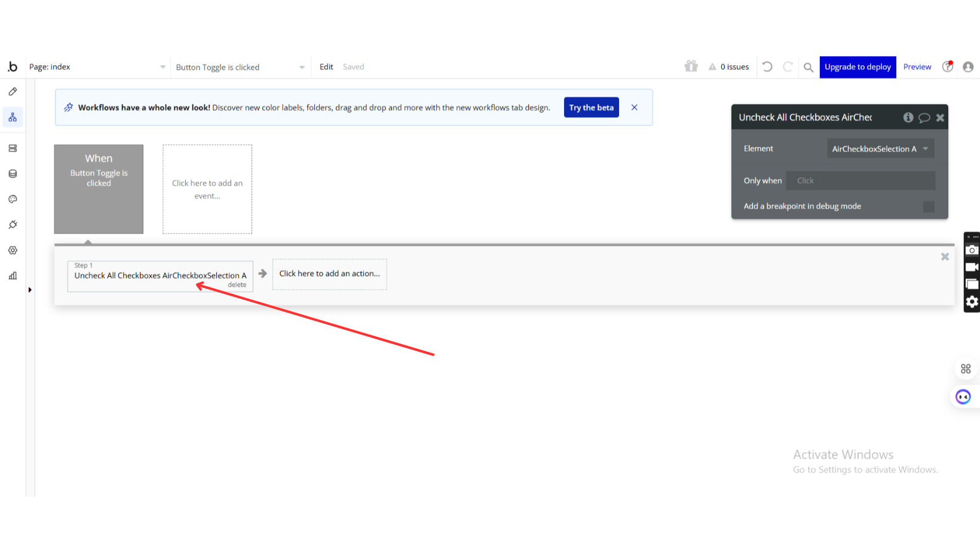980x552 pixels.
Task: Open the user account avatar icon
Action: (x=968, y=67)
